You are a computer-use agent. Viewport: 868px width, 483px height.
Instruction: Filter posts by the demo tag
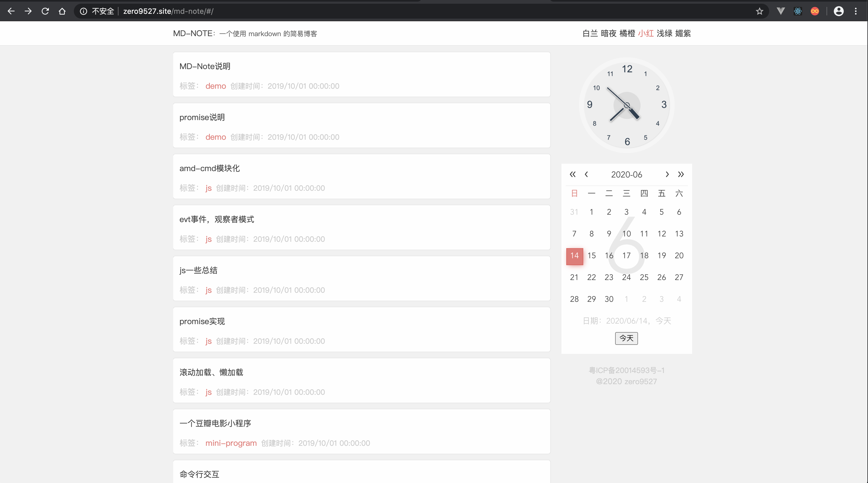pyautogui.click(x=216, y=86)
